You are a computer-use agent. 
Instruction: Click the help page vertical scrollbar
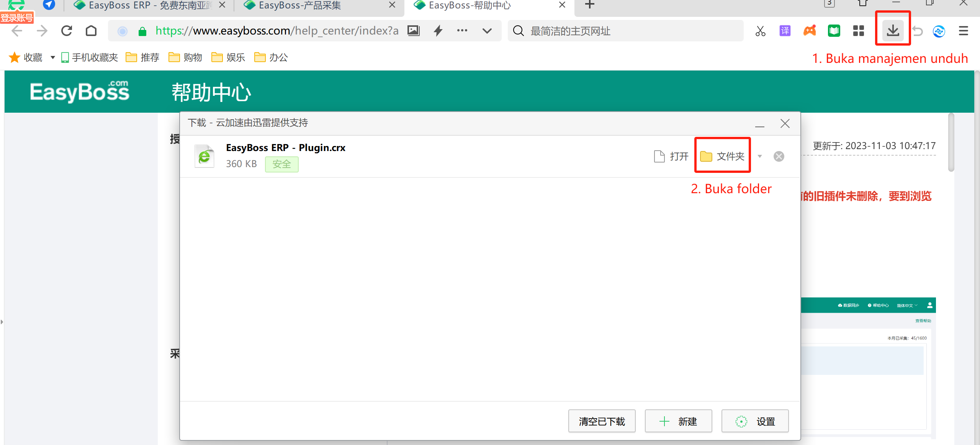[951, 143]
